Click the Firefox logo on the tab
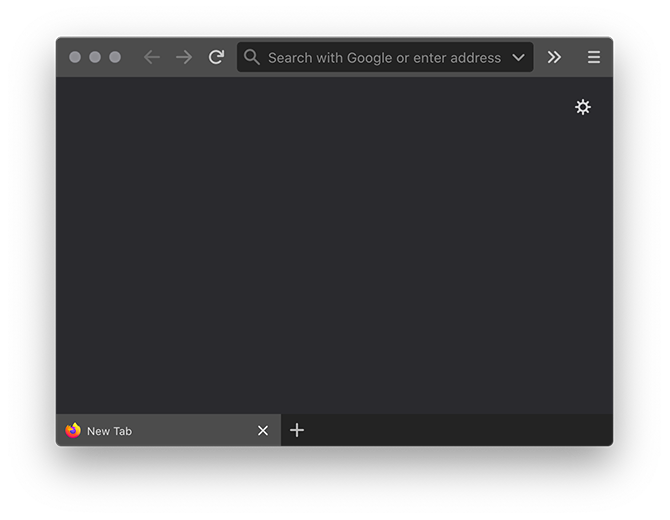670x520 pixels. [73, 430]
